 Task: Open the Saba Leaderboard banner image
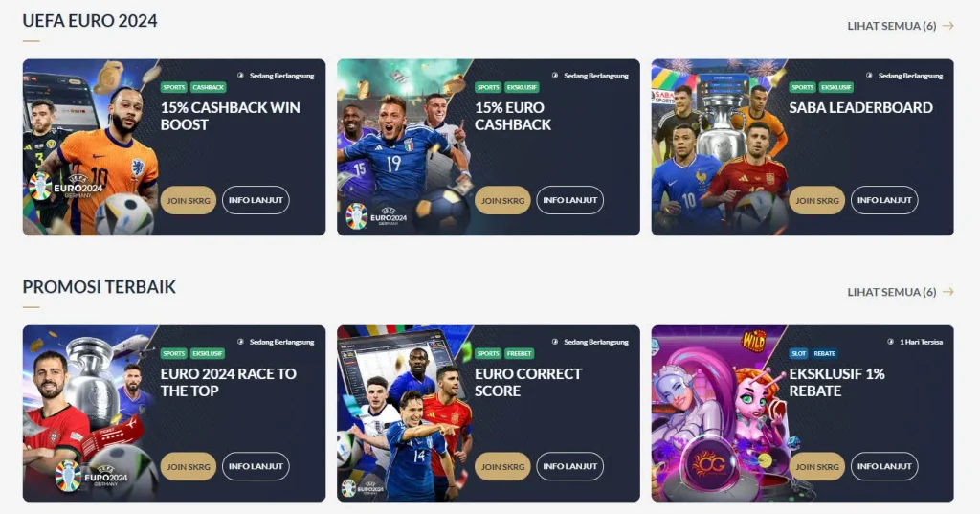pos(719,147)
